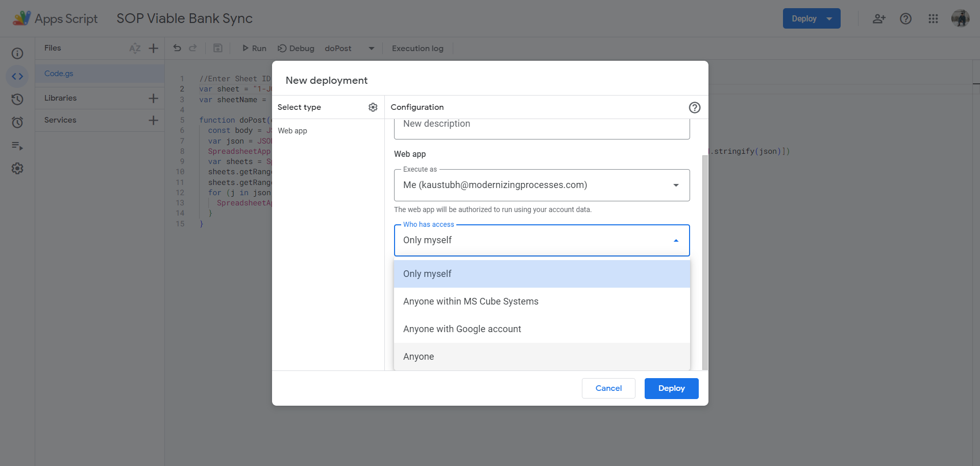Choose Anyone with Google account
The width and height of the screenshot is (980, 466).
click(542, 329)
